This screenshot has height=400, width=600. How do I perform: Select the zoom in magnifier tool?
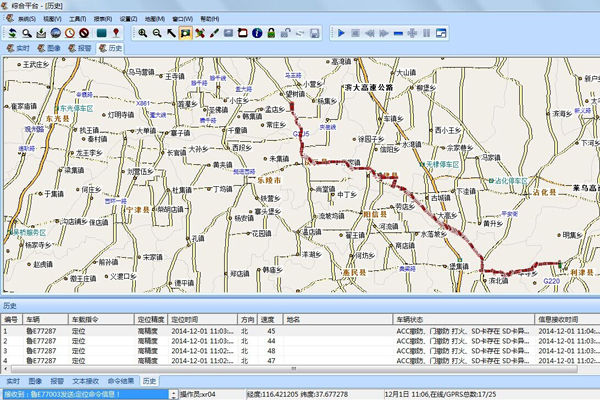click(x=142, y=33)
